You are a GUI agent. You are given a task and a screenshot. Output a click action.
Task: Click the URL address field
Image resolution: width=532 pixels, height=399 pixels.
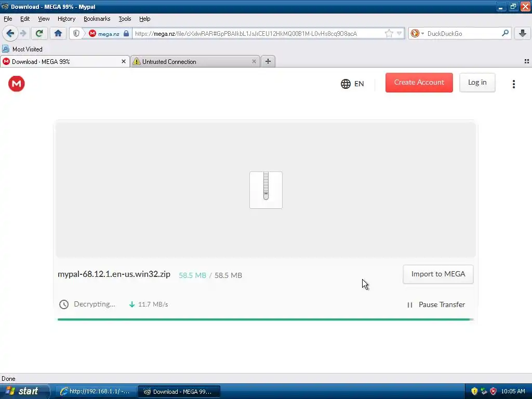coord(259,33)
